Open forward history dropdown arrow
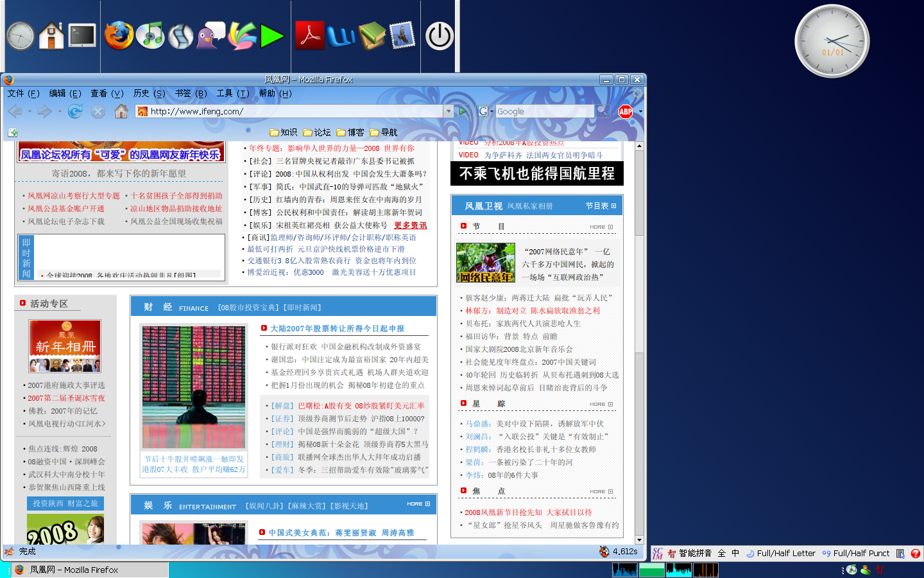 [60, 112]
